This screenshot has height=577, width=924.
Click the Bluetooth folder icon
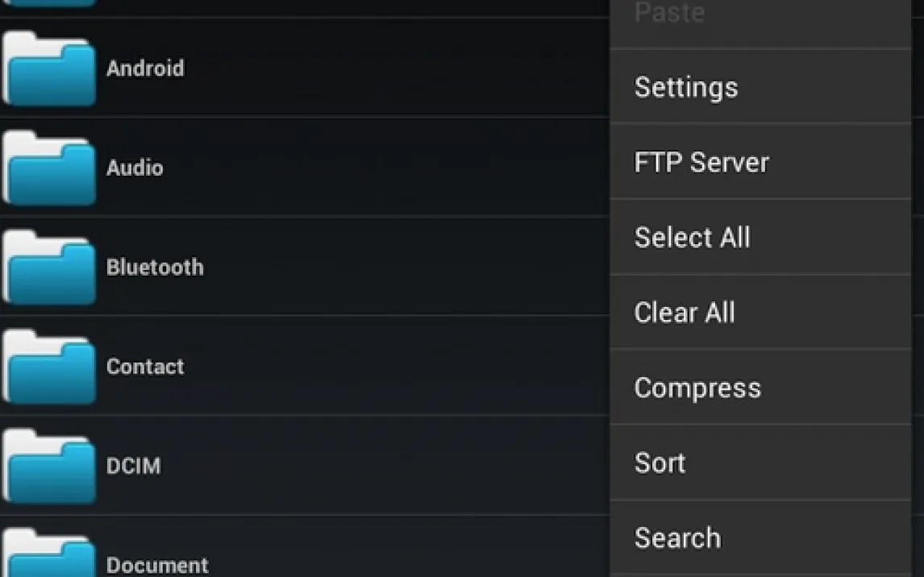click(x=48, y=268)
